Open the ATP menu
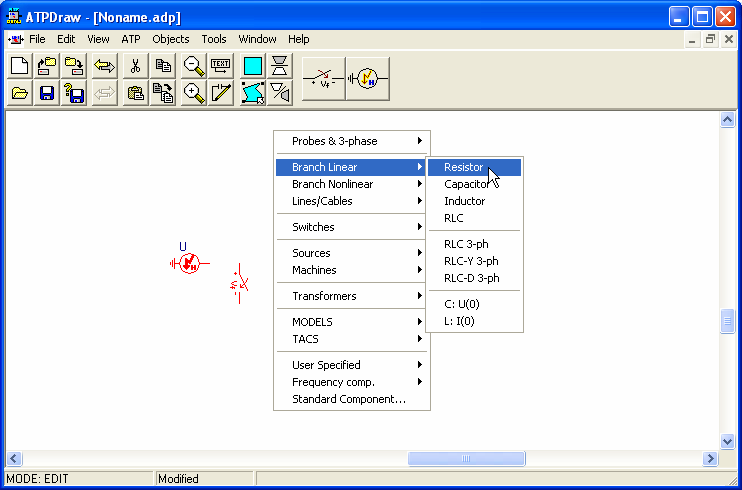The image size is (742, 490). point(131,39)
